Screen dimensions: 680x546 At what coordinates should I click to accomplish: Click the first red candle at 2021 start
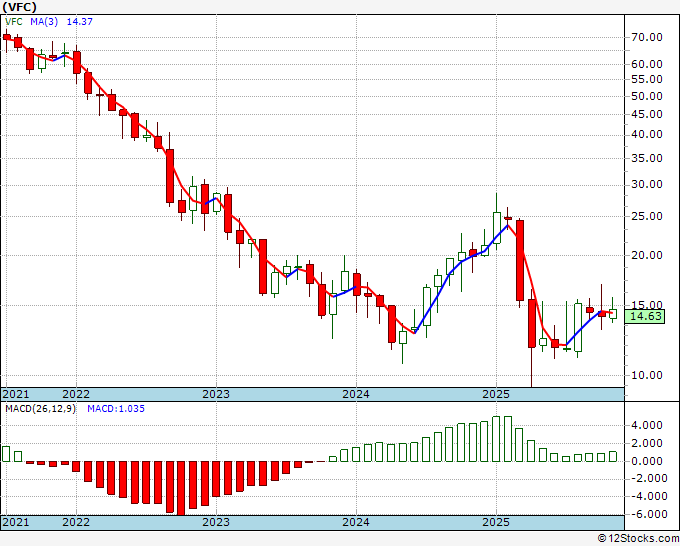(x=6, y=37)
